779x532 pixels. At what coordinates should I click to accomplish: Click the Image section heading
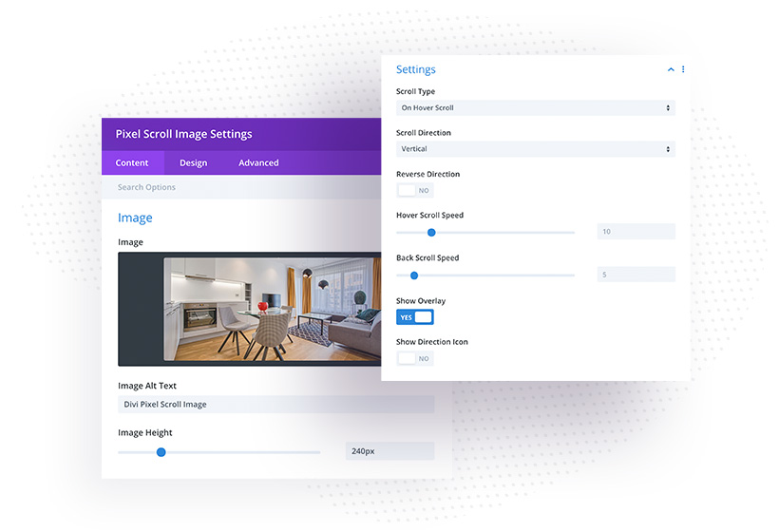(135, 218)
